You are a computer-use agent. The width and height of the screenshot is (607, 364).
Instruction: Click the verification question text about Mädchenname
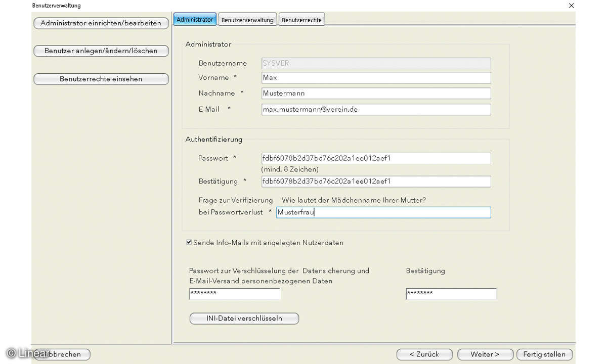354,200
